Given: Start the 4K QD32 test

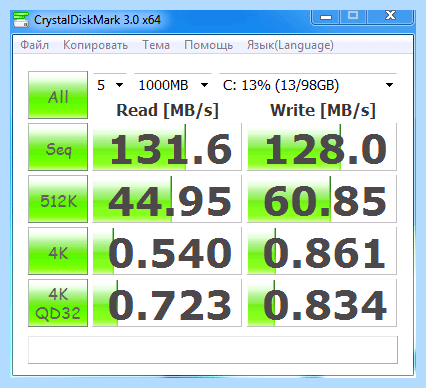Looking at the screenshot, I should tap(58, 303).
